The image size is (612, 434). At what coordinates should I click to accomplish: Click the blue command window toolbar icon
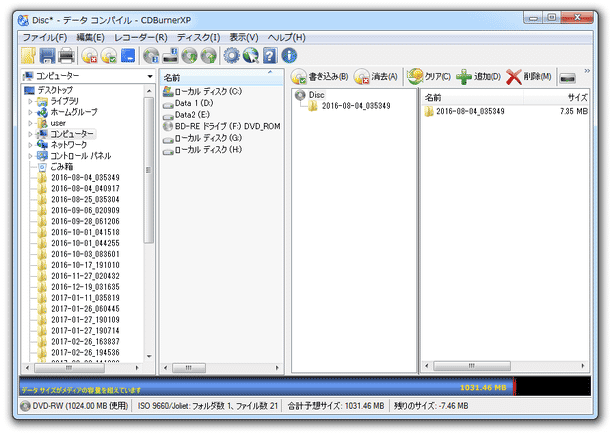coord(128,56)
